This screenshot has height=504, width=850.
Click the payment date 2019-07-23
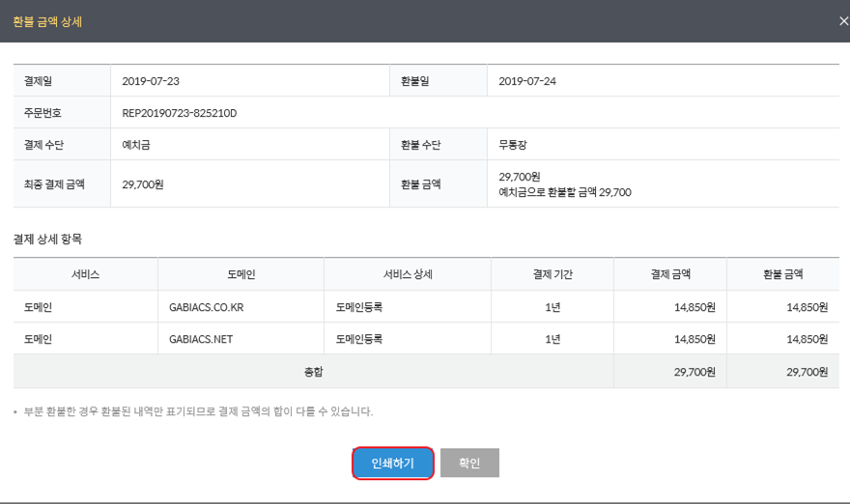point(151,81)
